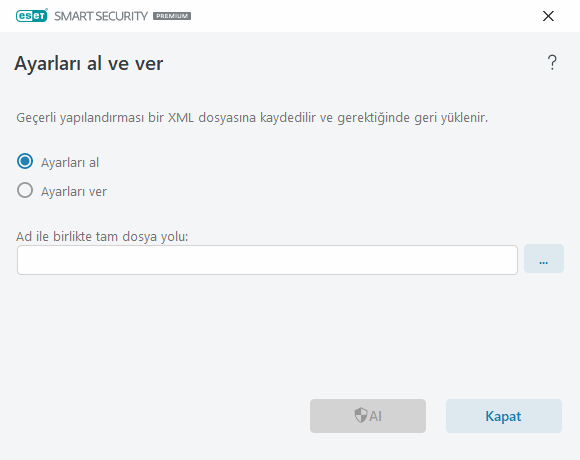Click the XML configuration description text
The width and height of the screenshot is (580, 460).
252,118
